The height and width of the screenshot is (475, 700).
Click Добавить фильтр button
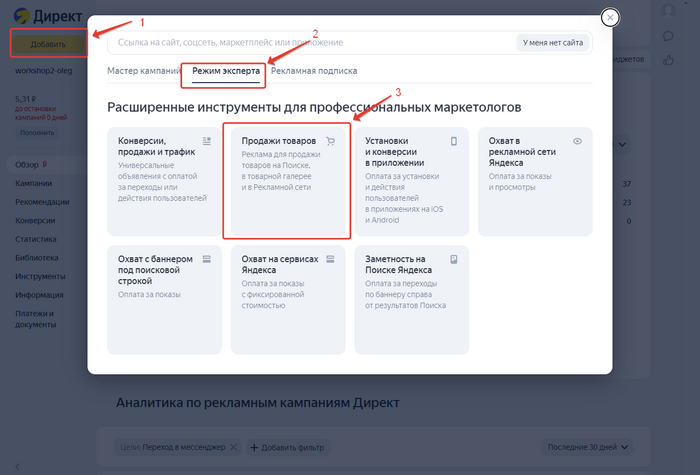coord(288,447)
